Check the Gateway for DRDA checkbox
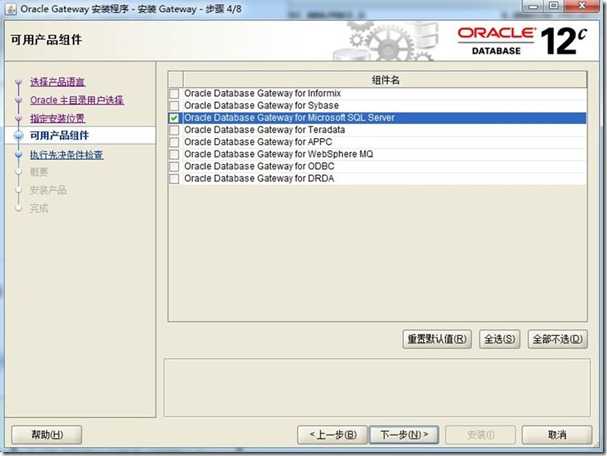Image resolution: width=607 pixels, height=456 pixels. 174,178
